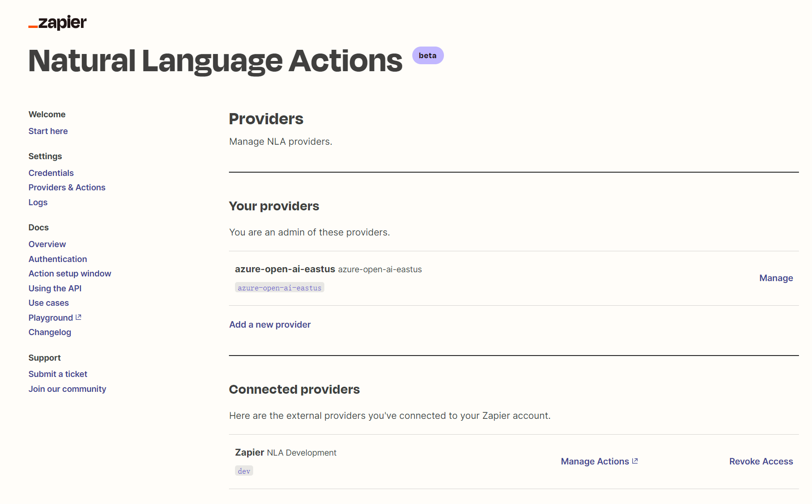
Task: Click the Providers heading
Action: pyautogui.click(x=266, y=119)
